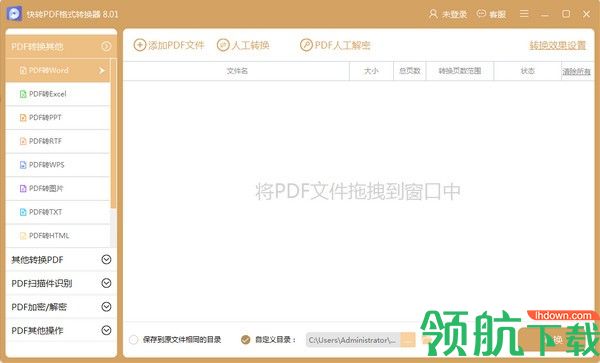Click the PDF转TXT file icon
Viewport: 600px width, 363px height.
click(x=23, y=212)
